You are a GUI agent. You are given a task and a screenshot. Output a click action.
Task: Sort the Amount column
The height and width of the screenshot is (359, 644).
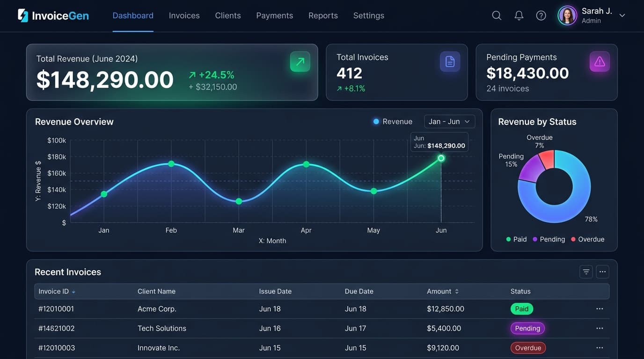(x=457, y=291)
